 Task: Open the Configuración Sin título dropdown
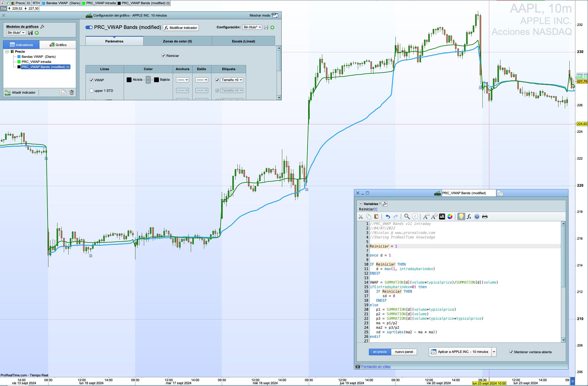point(252,27)
